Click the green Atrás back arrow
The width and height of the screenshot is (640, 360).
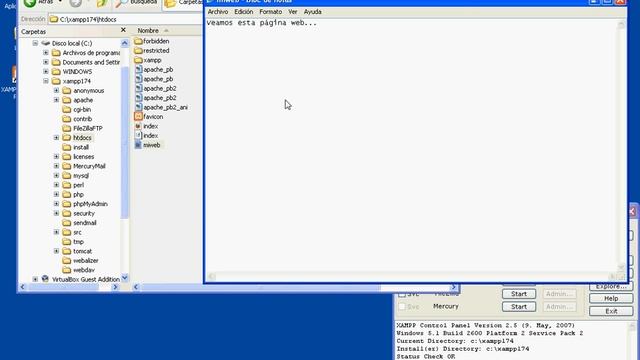point(30,3)
